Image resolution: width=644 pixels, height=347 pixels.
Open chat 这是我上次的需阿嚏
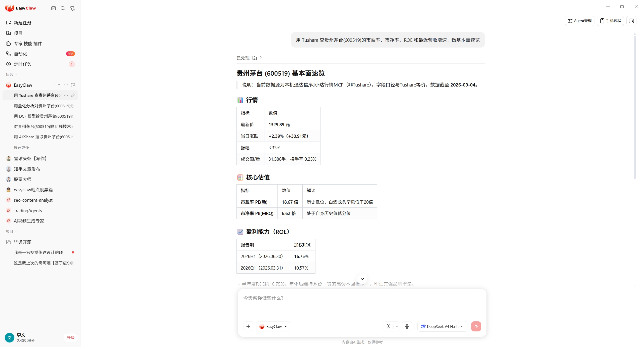(x=40, y=263)
